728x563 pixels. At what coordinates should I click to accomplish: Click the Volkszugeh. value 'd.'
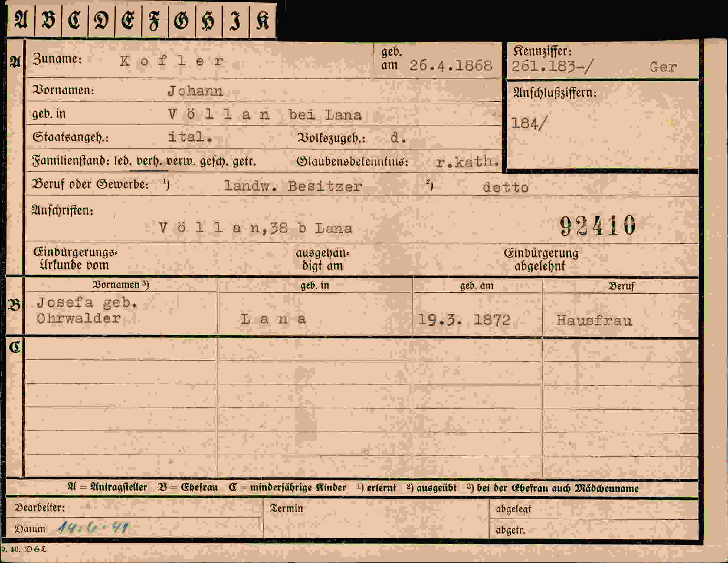(398, 137)
